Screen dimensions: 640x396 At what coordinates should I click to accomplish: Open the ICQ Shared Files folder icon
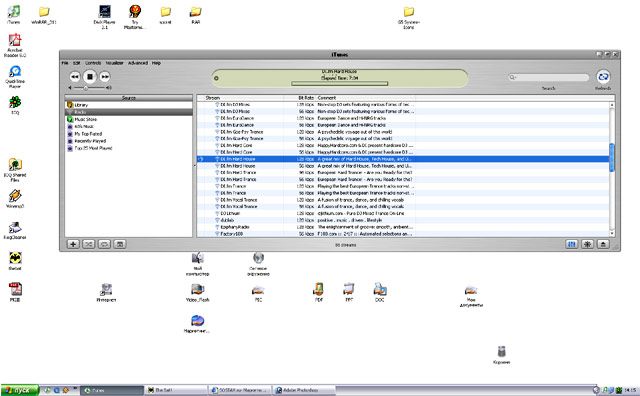pos(15,170)
